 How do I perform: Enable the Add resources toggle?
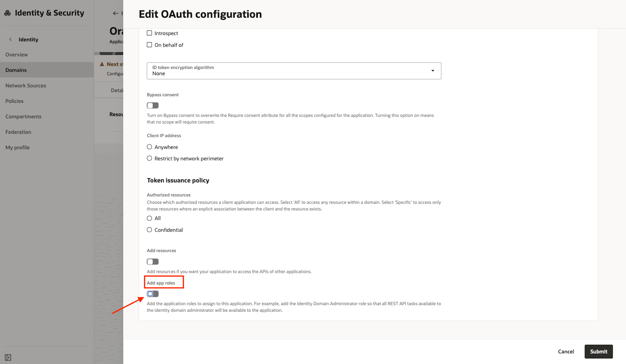pyautogui.click(x=152, y=261)
